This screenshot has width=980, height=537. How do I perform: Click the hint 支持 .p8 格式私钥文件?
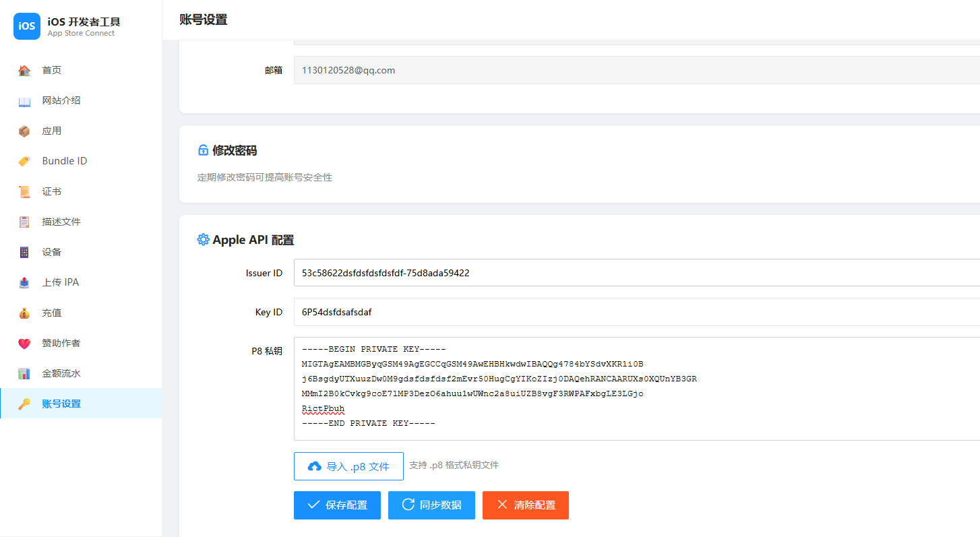(x=454, y=465)
